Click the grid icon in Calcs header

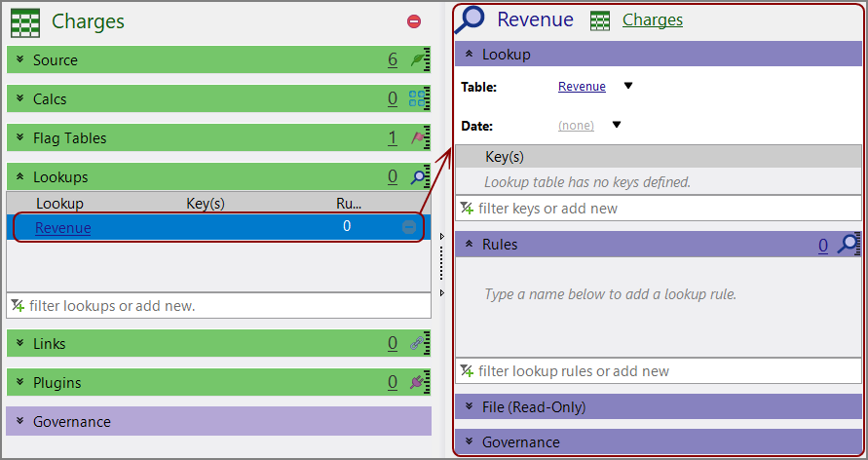[x=417, y=99]
